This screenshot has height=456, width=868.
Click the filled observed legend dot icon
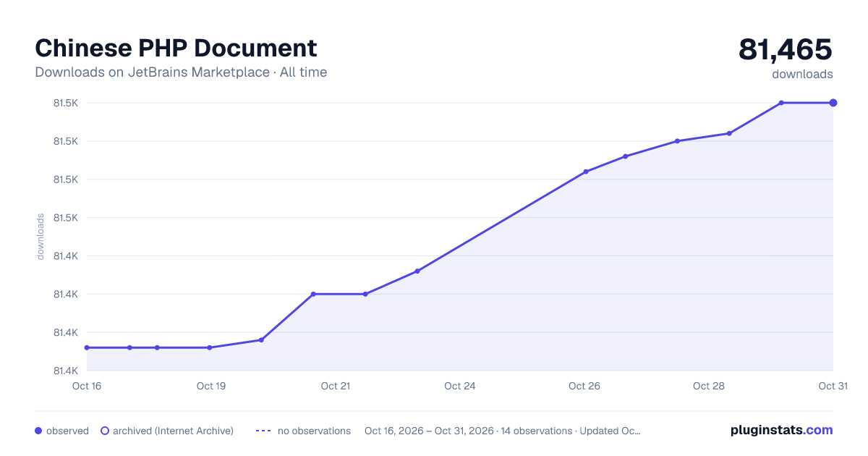(38, 431)
